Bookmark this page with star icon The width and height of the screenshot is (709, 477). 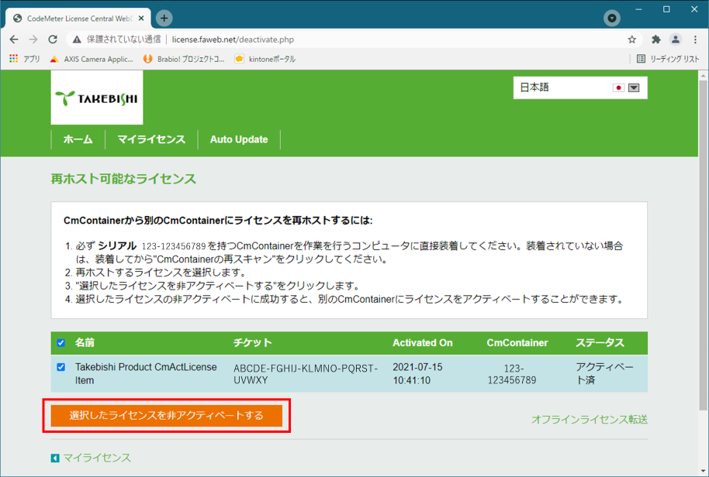click(632, 40)
